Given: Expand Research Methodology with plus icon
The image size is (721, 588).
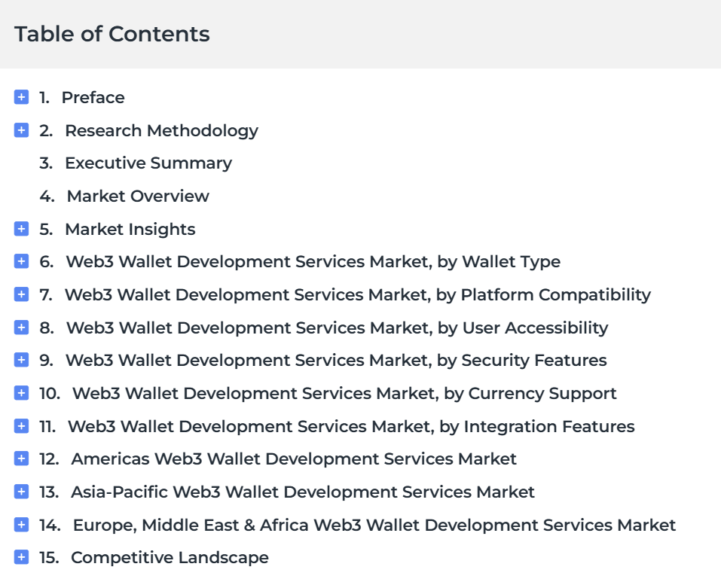Looking at the screenshot, I should click(x=21, y=130).
